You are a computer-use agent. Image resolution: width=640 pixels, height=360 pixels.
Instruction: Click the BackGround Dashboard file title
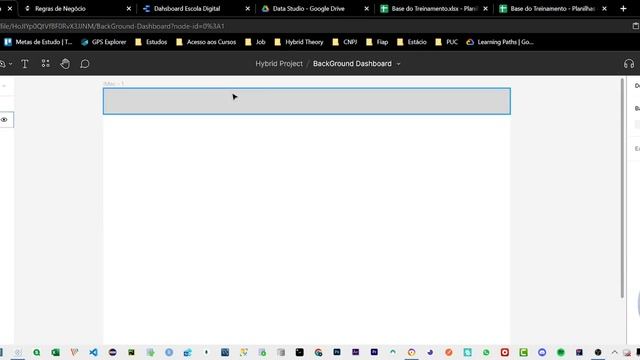coord(352,64)
